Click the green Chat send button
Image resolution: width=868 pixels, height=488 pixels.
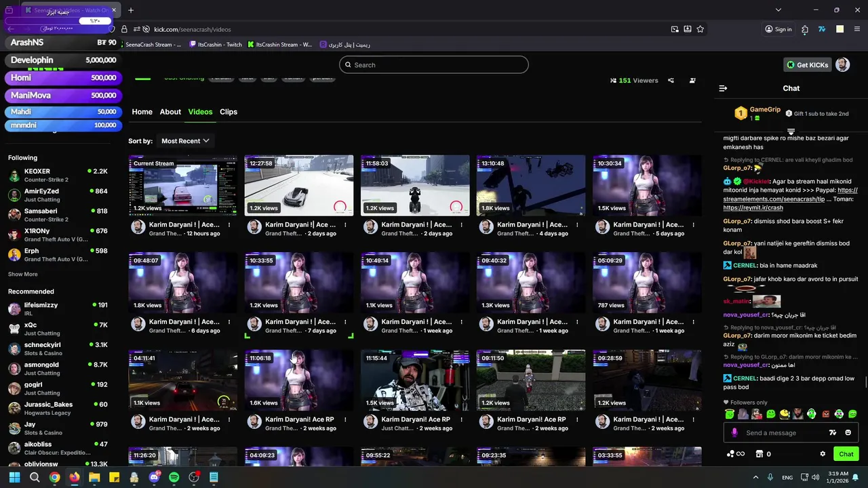[x=846, y=454]
